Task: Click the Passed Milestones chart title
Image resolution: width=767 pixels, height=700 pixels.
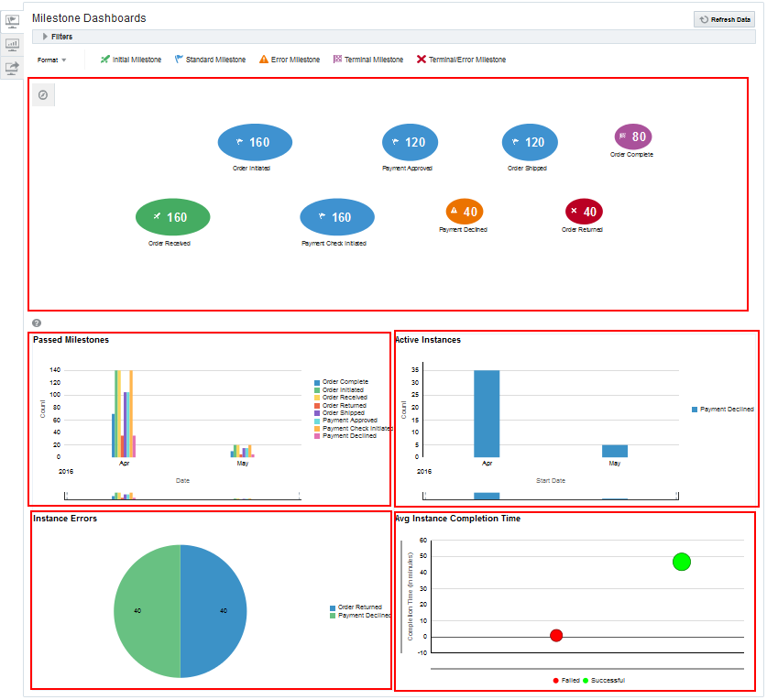Action: (71, 340)
